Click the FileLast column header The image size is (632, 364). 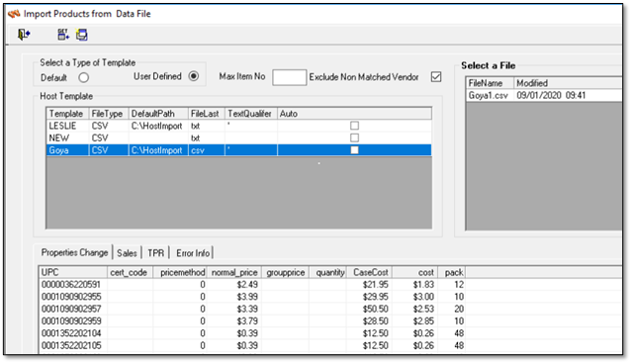click(206, 114)
